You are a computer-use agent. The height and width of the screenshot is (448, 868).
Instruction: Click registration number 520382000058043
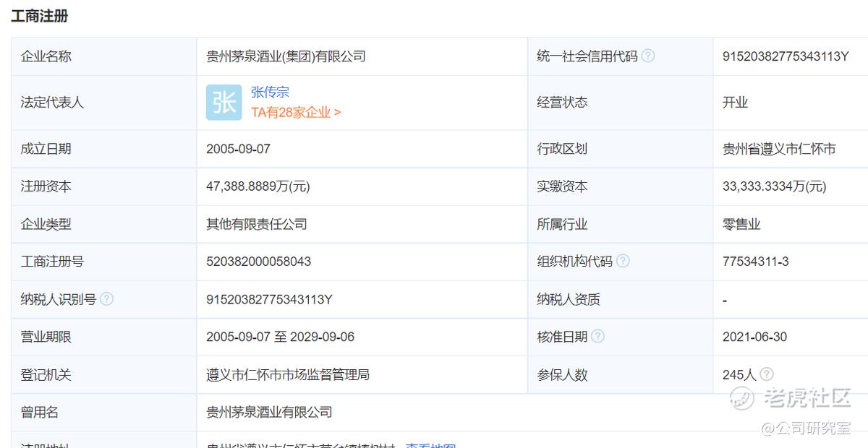[258, 262]
